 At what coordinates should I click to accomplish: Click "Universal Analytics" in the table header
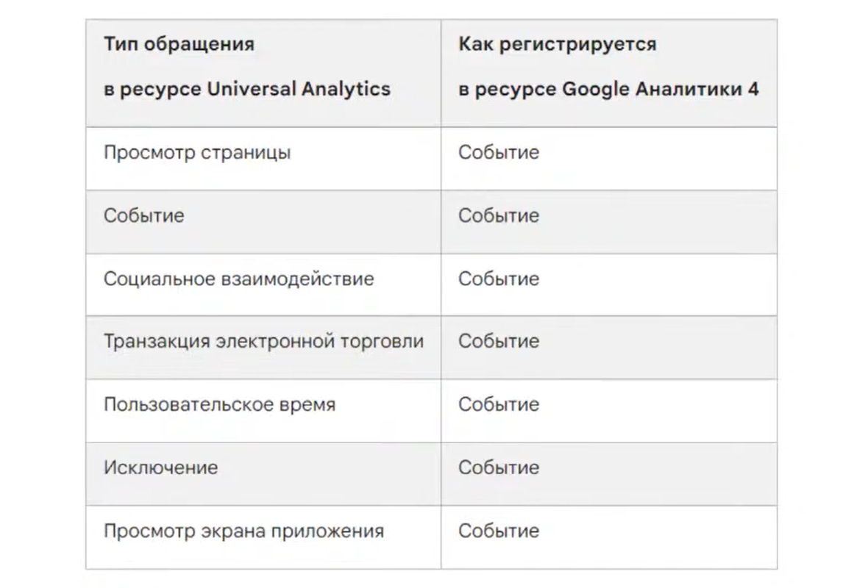[x=298, y=89]
